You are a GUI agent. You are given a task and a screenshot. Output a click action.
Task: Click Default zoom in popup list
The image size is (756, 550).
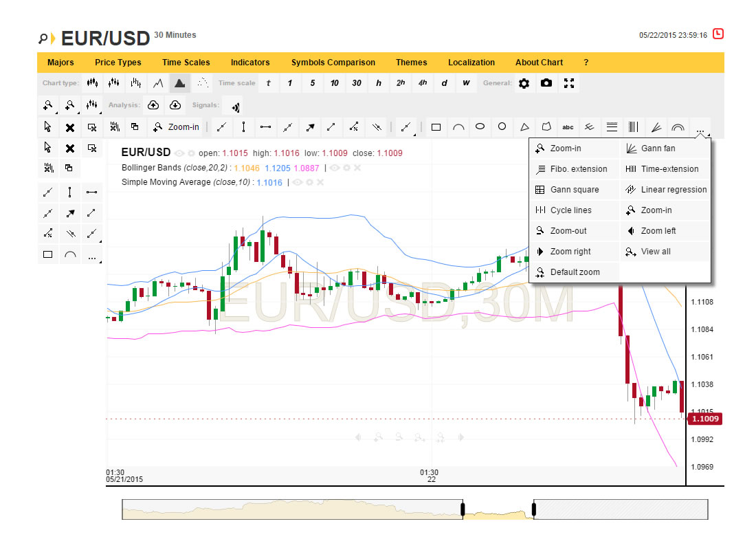575,272
